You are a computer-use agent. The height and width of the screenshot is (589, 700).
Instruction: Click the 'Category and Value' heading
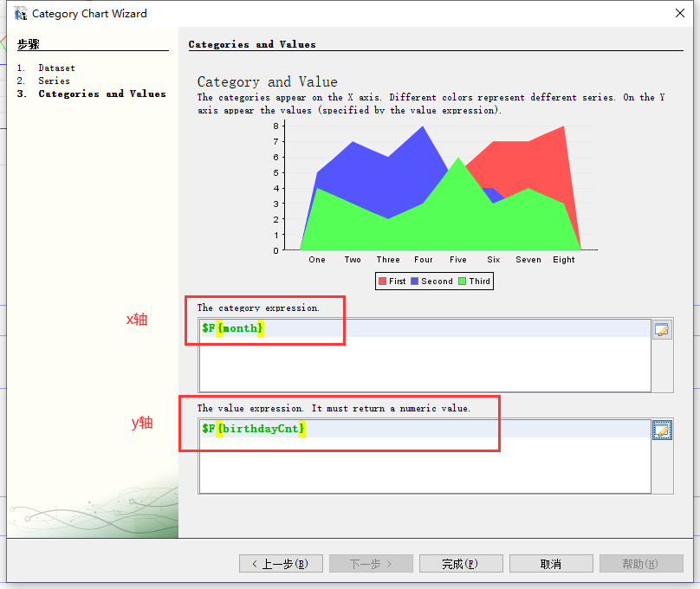pos(268,81)
